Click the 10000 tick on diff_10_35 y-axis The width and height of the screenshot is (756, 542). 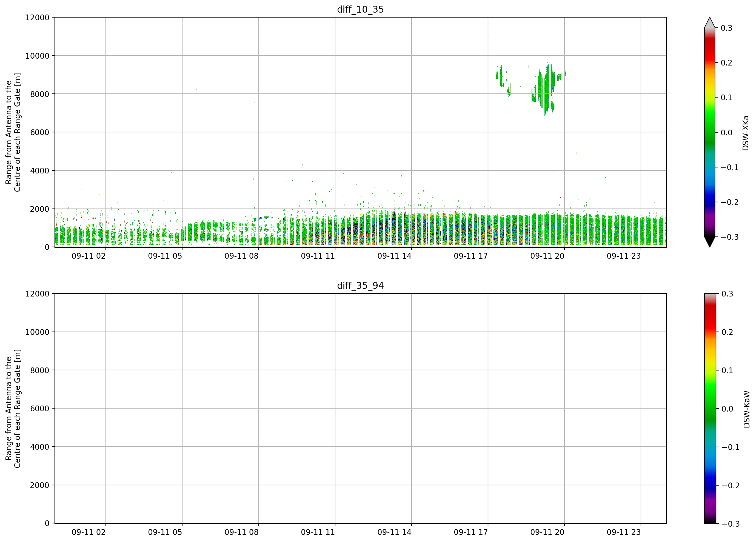[37, 56]
